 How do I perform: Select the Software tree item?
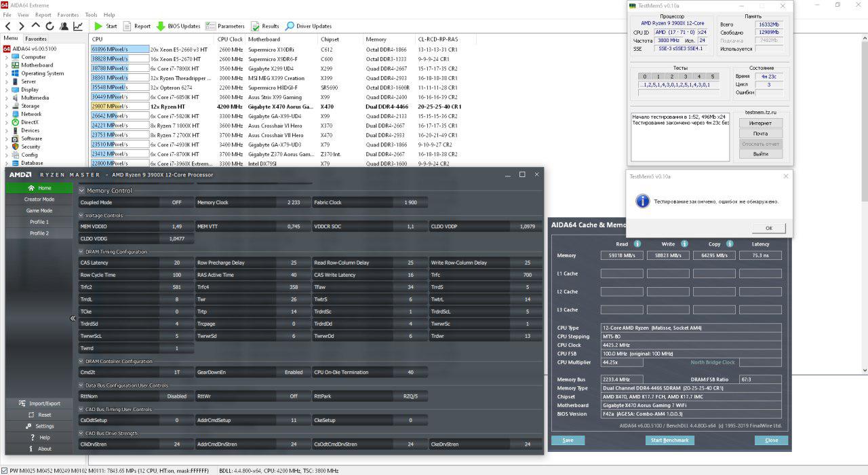tap(31, 138)
